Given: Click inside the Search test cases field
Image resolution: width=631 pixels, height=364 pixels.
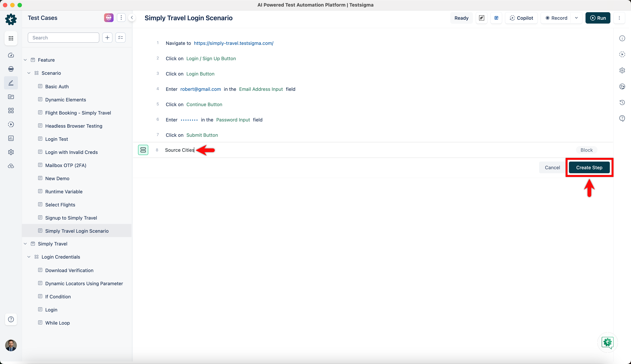Looking at the screenshot, I should [x=63, y=38].
